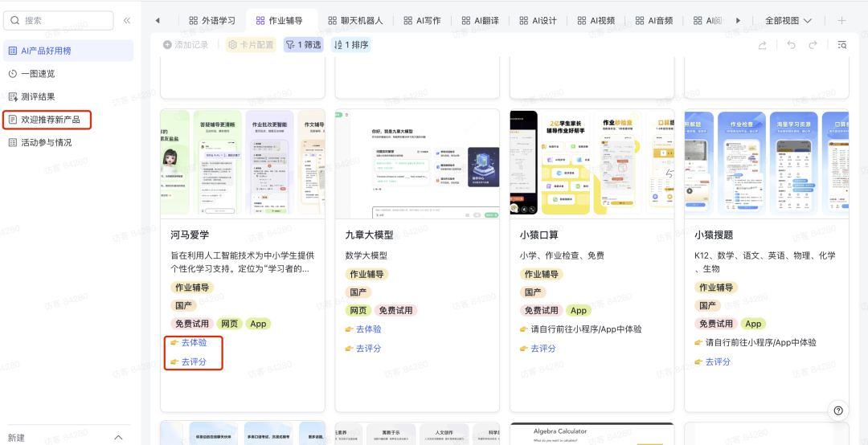Click 网页 tag on 河马爱学 card
The height and width of the screenshot is (445, 868).
(x=229, y=324)
